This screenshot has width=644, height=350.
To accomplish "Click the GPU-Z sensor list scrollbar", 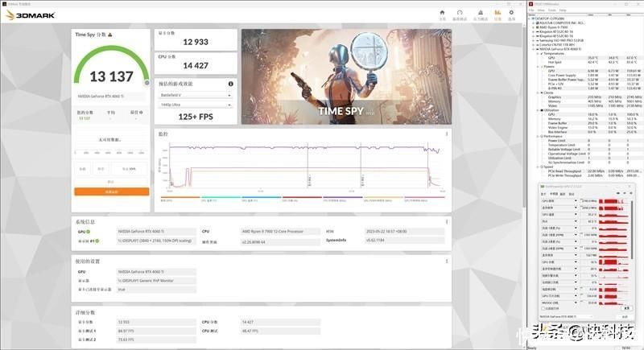I will 632,230.
